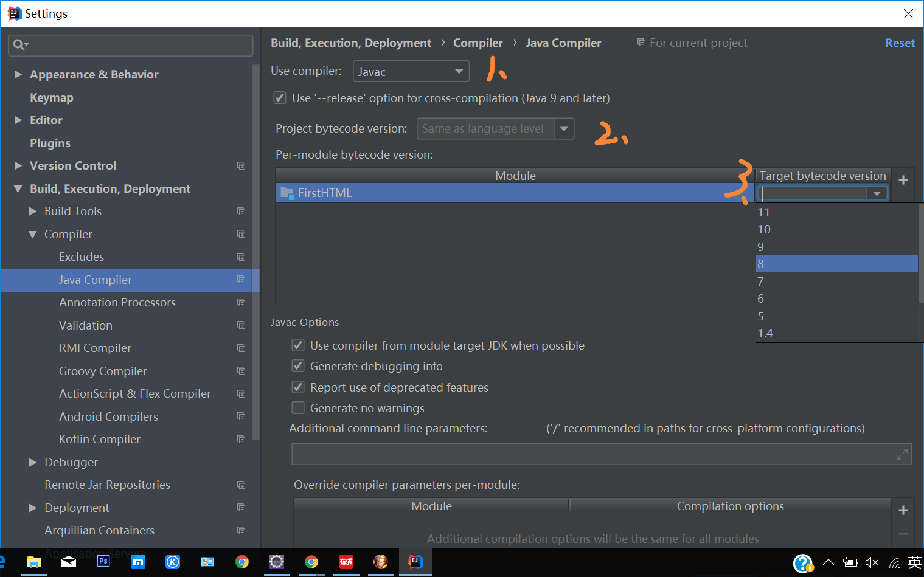The width and height of the screenshot is (924, 577).
Task: Click the Wi-Fi icon in system tray
Action: click(x=895, y=562)
